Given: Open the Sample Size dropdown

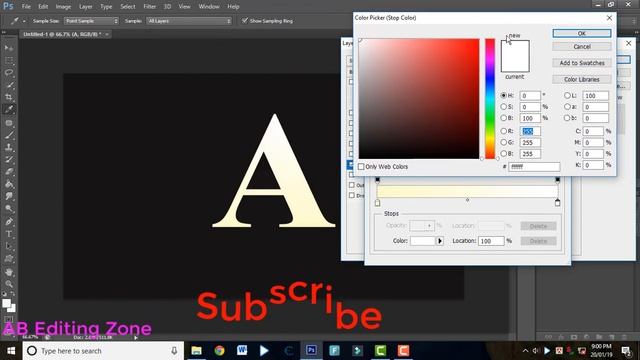Looking at the screenshot, I should pyautogui.click(x=91, y=21).
